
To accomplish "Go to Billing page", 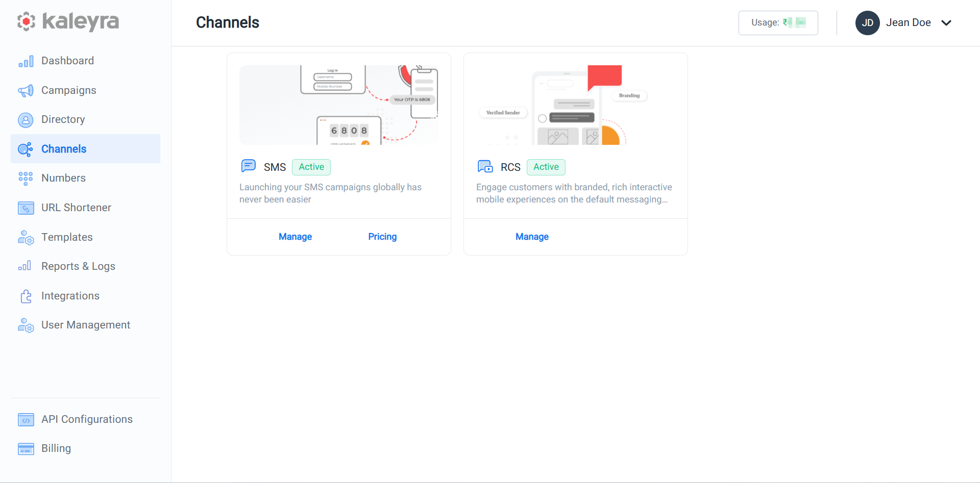I will (x=85, y=448).
